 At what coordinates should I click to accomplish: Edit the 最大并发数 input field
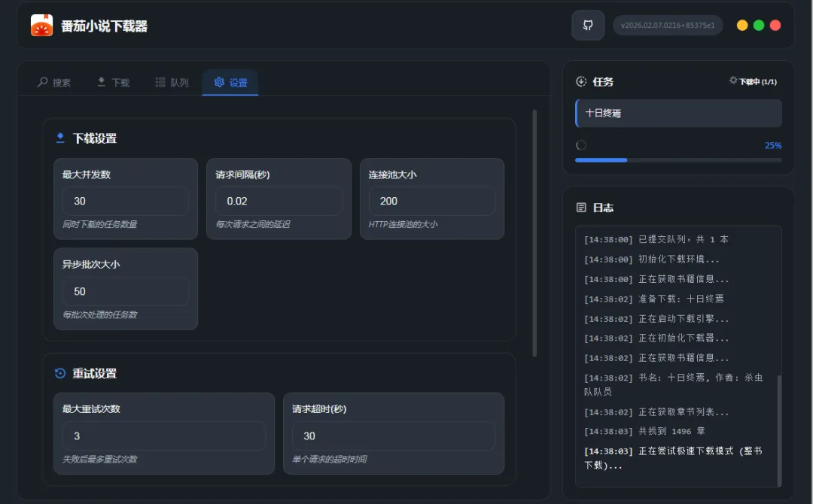[126, 201]
